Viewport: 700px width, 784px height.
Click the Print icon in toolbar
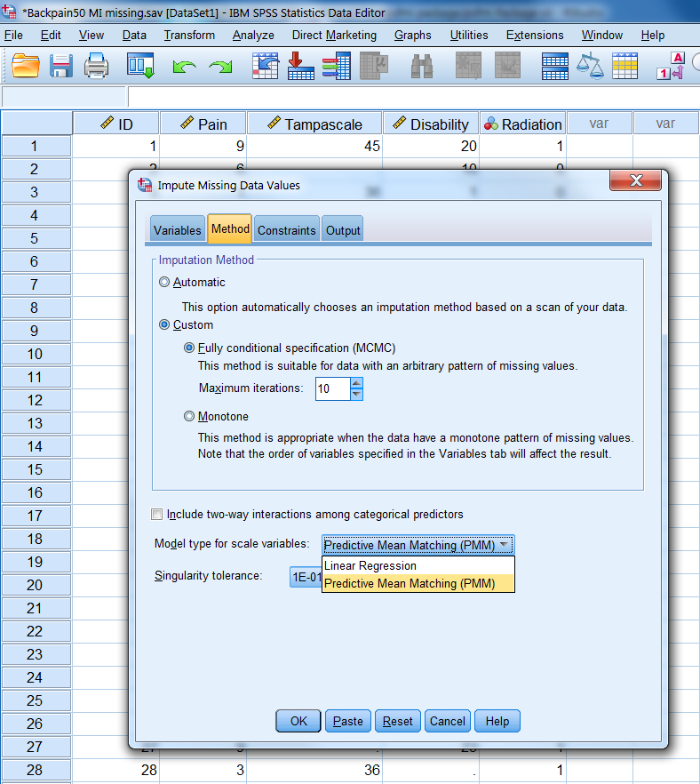point(96,66)
